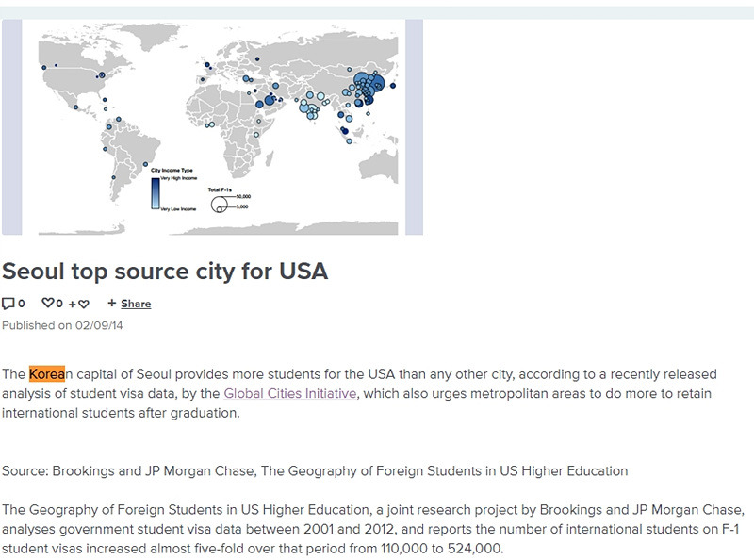The height and width of the screenshot is (560, 754).
Task: Click the plus sign next to Share
Action: [x=111, y=304]
